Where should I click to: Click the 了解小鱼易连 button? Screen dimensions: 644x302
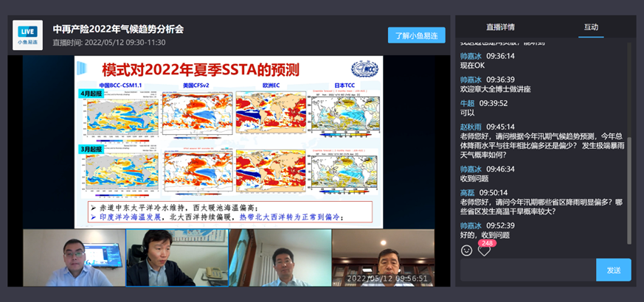[x=417, y=35]
